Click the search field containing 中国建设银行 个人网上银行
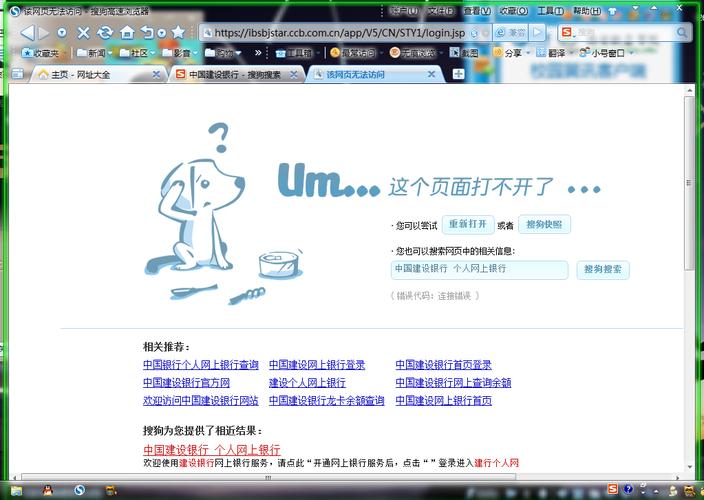The height and width of the screenshot is (500, 704). (x=479, y=269)
